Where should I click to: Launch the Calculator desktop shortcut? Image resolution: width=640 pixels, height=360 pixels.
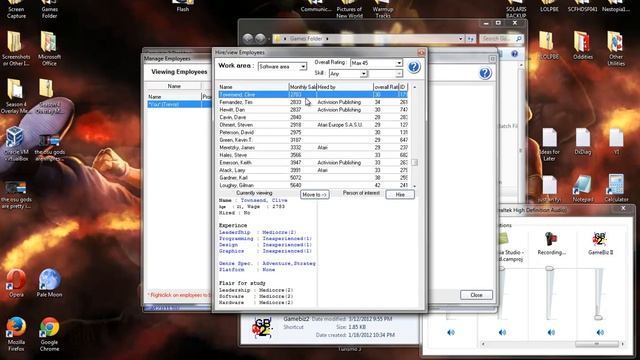click(x=616, y=189)
